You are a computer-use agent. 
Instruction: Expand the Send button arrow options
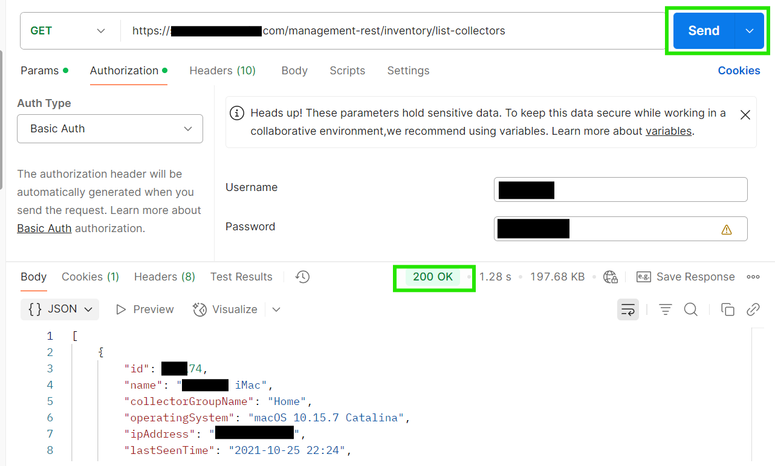pyautogui.click(x=749, y=31)
